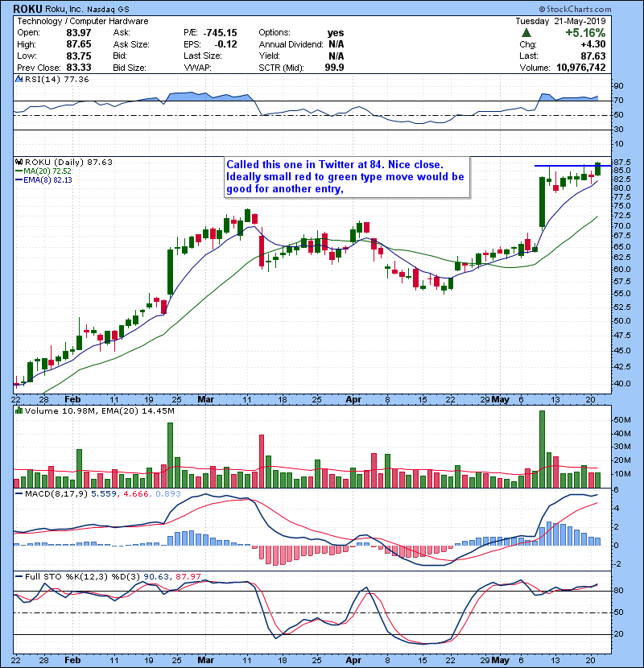
Task: Click the 'VWAP:' label
Action: [x=197, y=68]
